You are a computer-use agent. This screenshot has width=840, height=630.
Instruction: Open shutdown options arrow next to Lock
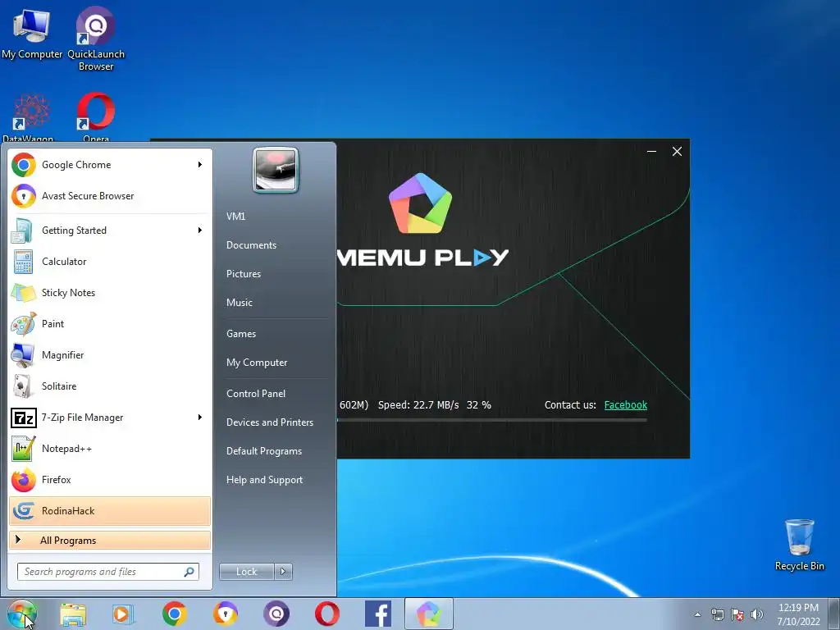(283, 572)
